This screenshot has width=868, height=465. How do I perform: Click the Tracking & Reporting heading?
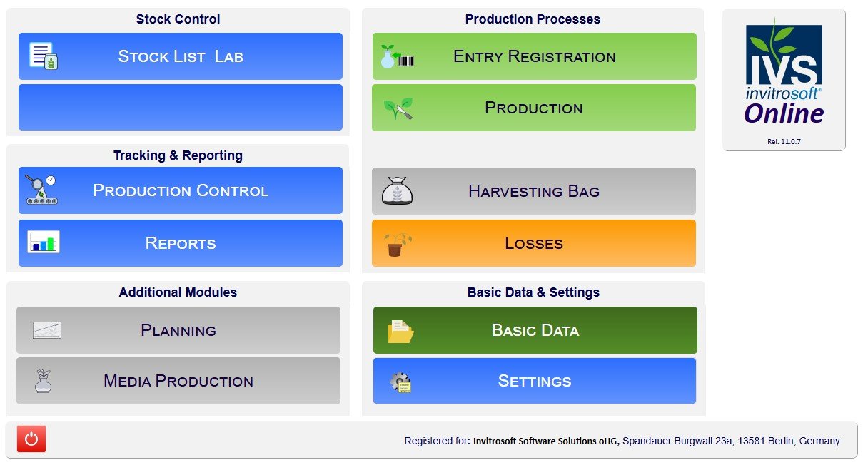(178, 155)
